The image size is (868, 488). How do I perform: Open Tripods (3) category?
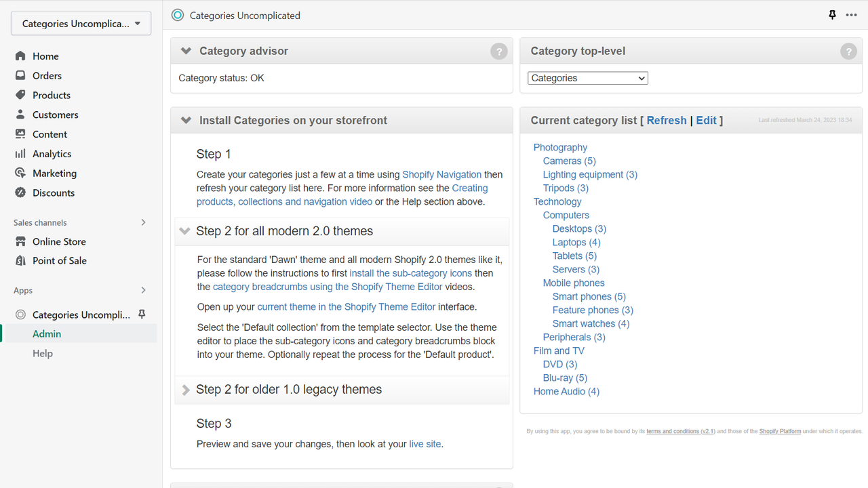point(566,188)
